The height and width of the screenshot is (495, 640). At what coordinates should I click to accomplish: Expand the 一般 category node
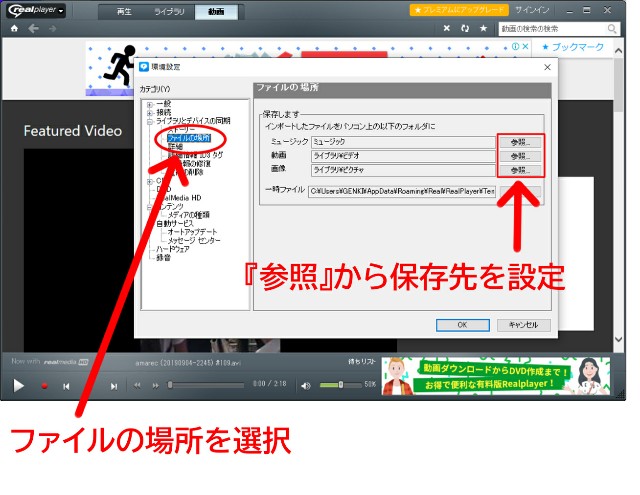pyautogui.click(x=149, y=104)
